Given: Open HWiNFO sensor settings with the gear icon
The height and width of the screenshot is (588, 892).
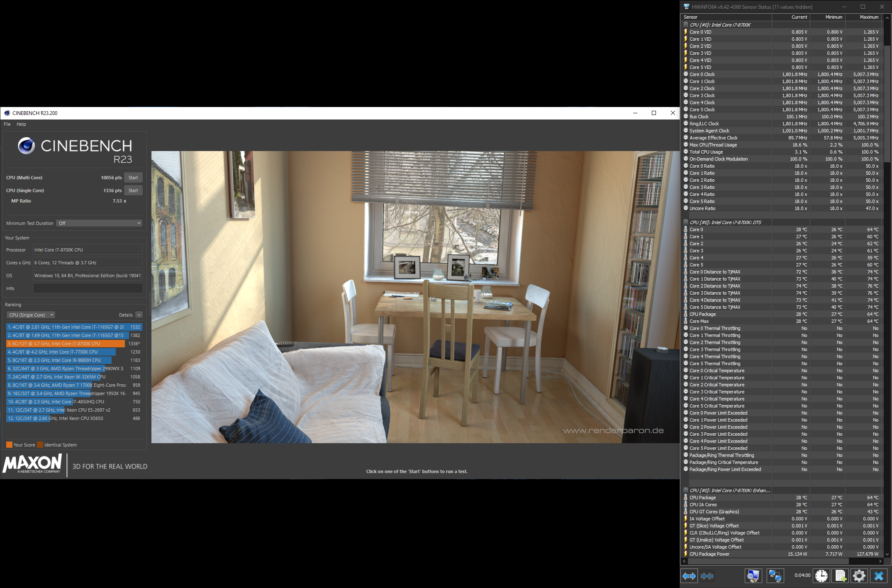Looking at the screenshot, I should click(859, 576).
